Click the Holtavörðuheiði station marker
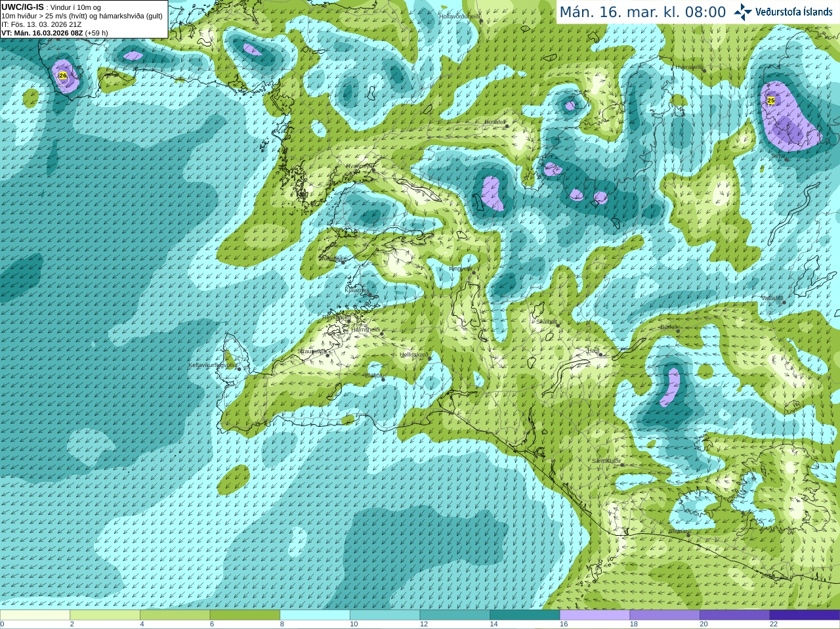 pos(481,21)
